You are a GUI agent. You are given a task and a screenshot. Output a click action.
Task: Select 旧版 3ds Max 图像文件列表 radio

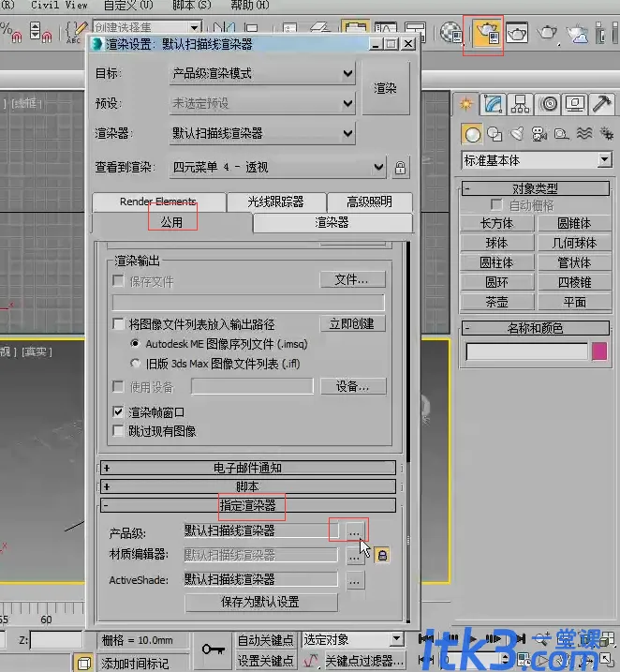point(135,364)
